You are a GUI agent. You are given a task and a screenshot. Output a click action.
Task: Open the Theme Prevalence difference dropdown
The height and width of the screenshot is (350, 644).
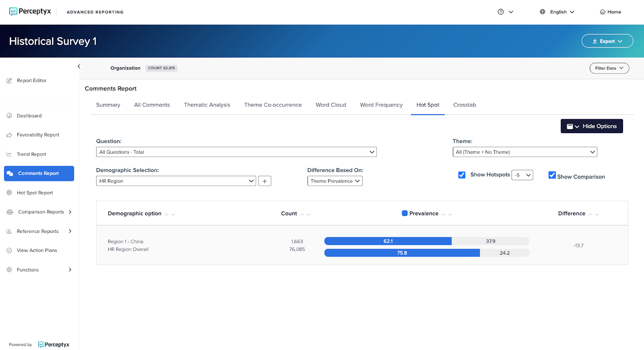point(335,181)
